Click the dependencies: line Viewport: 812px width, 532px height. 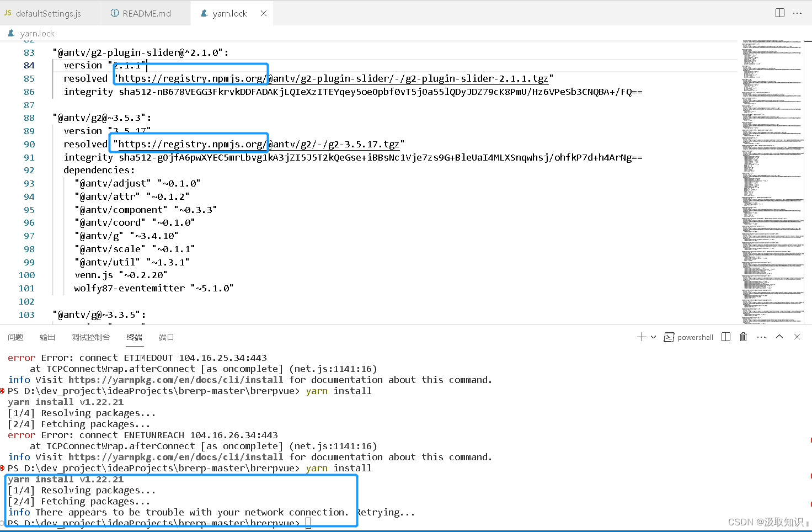(x=99, y=170)
